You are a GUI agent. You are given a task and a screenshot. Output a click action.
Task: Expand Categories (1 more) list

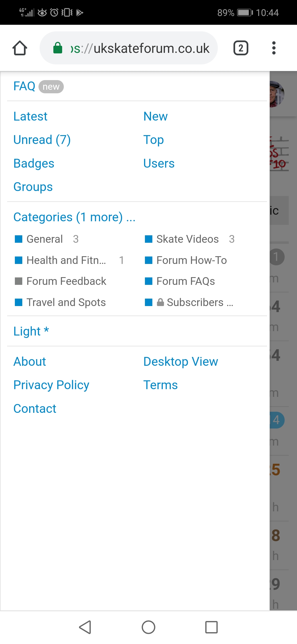74,217
